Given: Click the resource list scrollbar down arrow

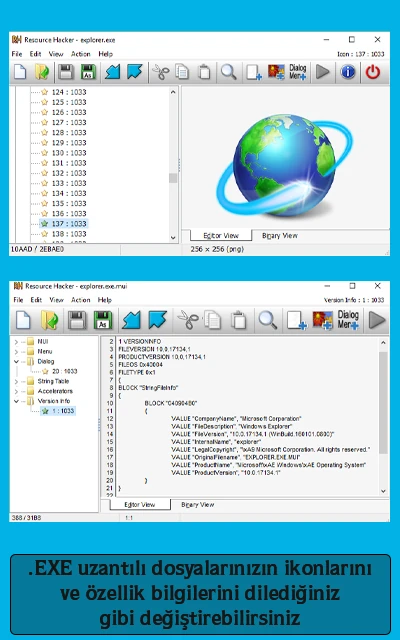Looking at the screenshot, I should coord(173,237).
